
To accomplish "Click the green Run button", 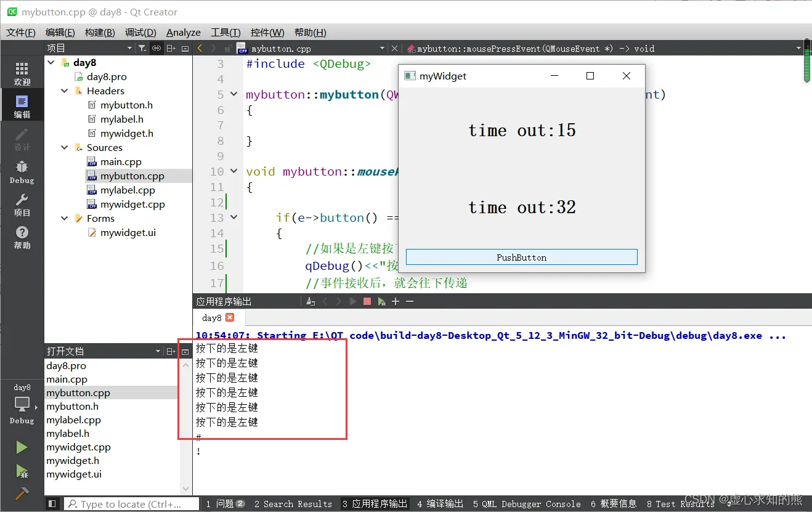I will 22,447.
